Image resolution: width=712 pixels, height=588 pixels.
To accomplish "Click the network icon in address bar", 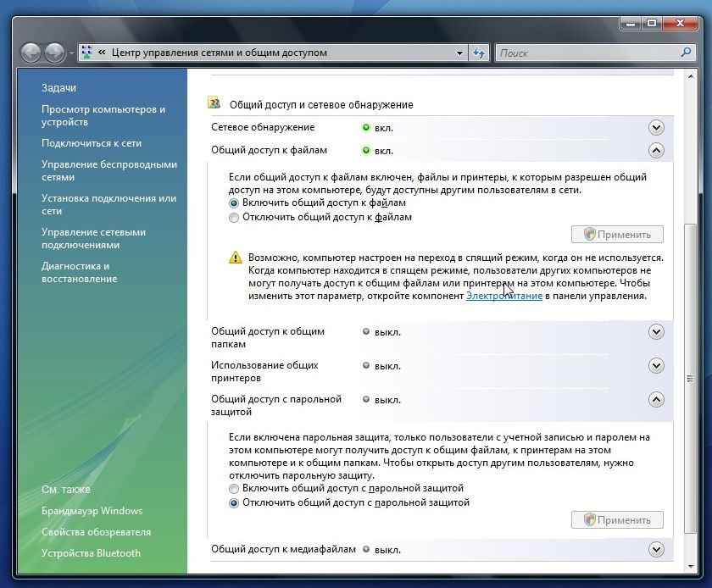I will click(x=87, y=53).
